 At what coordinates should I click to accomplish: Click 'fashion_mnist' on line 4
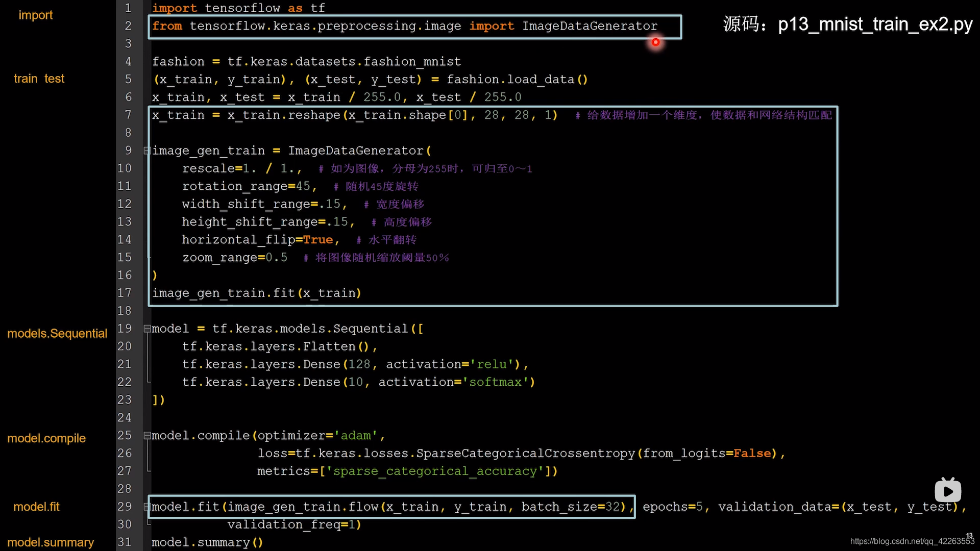(x=412, y=62)
